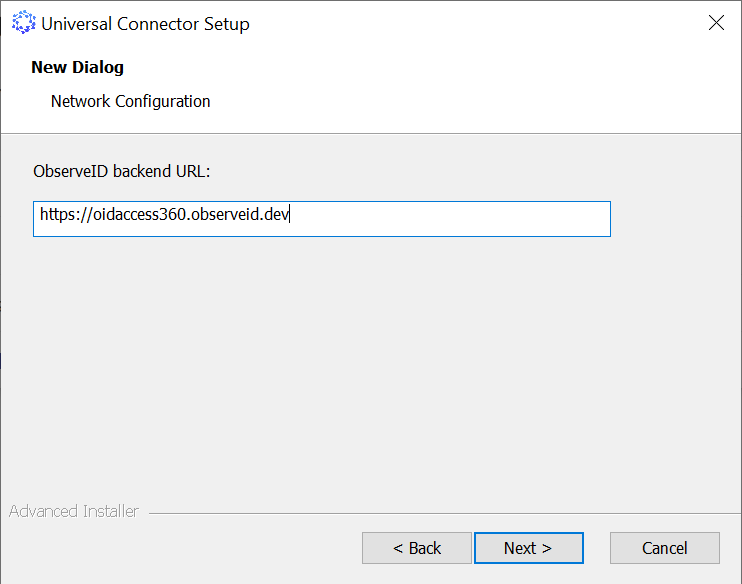Click the "Network Configuration" subtitle
Image resolution: width=742 pixels, height=584 pixels.
coord(130,101)
